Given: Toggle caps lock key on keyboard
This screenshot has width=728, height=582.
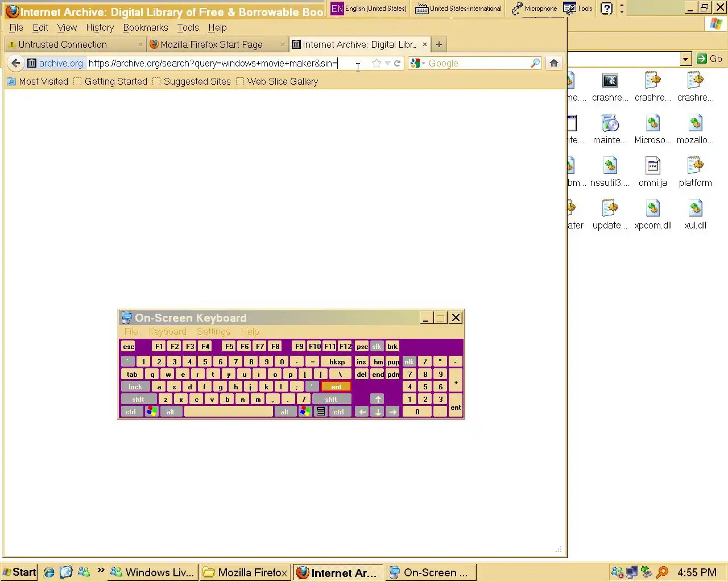Looking at the screenshot, I should (x=135, y=386).
